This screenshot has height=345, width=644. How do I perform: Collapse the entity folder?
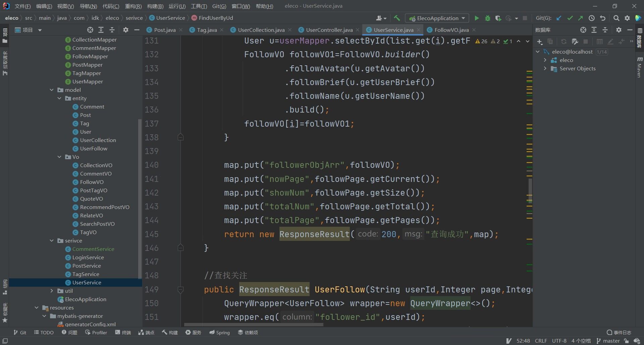click(x=59, y=98)
